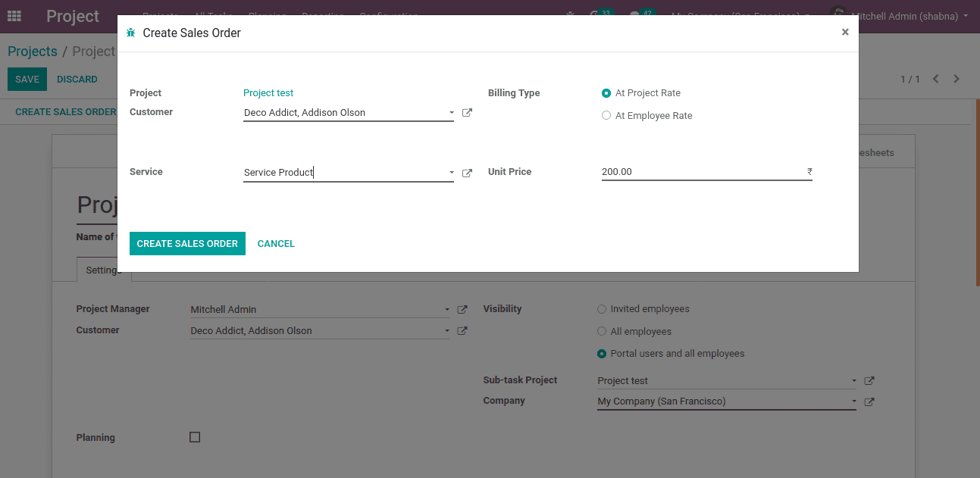Go to next record arrow

pyautogui.click(x=957, y=80)
